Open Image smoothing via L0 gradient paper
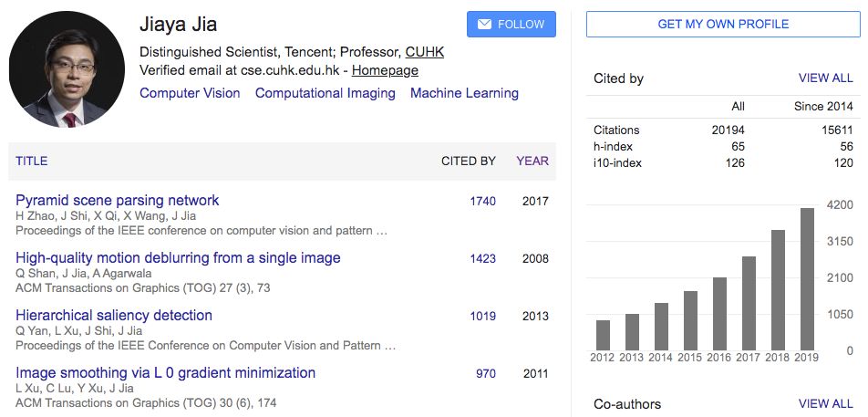 pyautogui.click(x=166, y=373)
